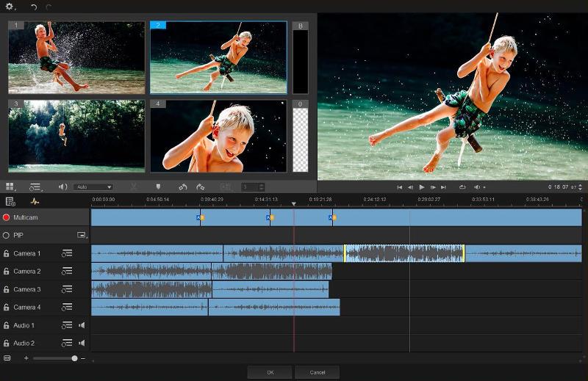588x381 pixels.
Task: Toggle the Camera 3 track lock
Action: (7, 289)
